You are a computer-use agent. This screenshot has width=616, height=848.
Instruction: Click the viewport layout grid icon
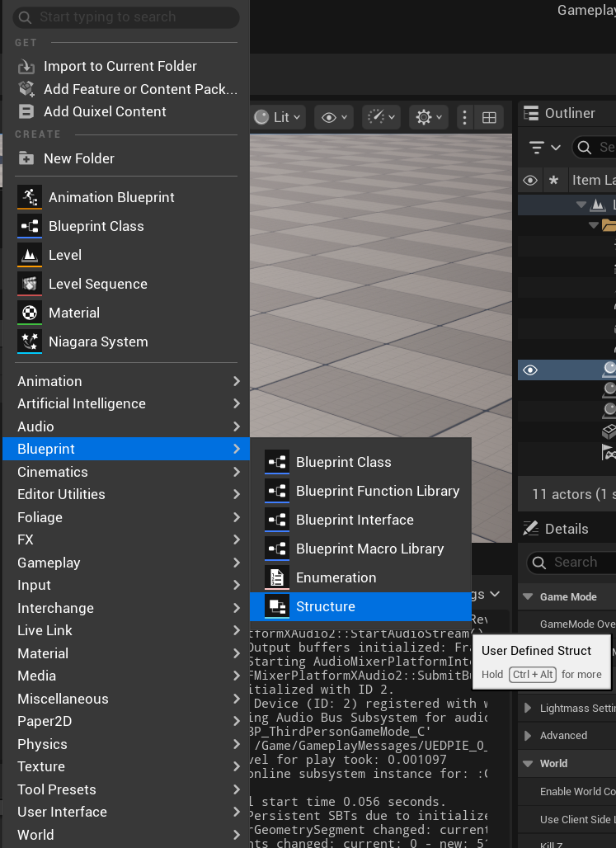point(490,117)
